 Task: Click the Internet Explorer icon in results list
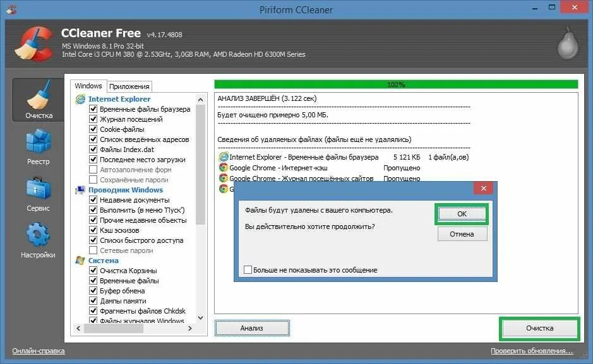(x=224, y=156)
